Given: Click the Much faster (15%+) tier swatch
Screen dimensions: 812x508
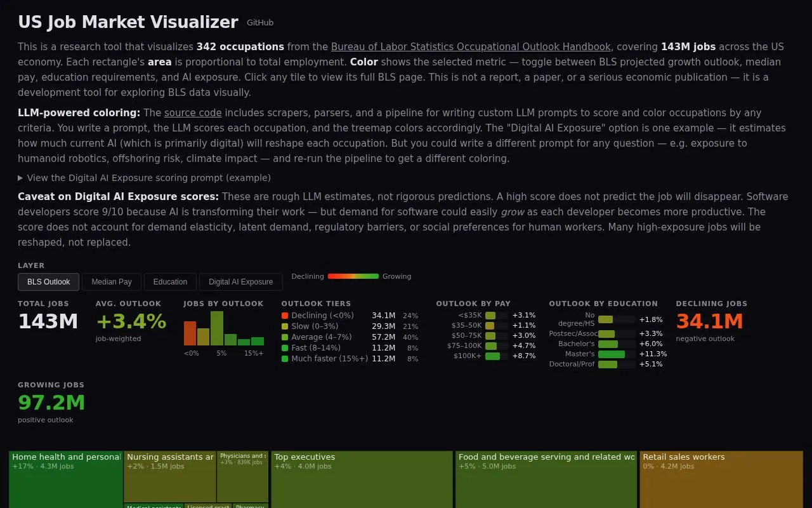Looking at the screenshot, I should point(285,359).
